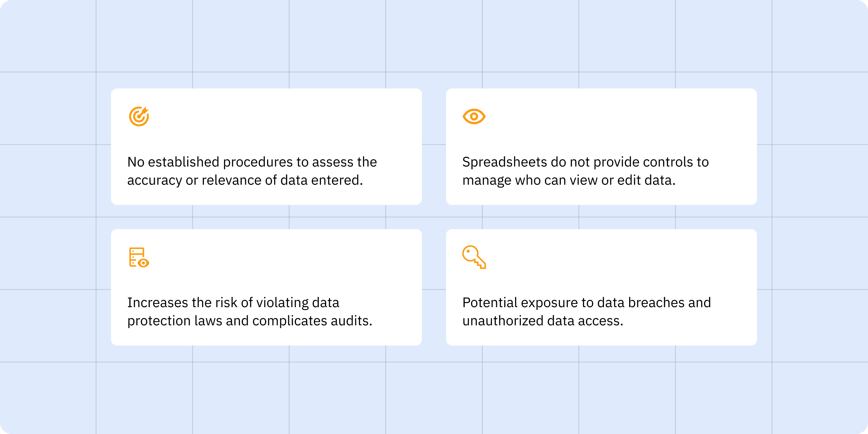Click the line "manage who can view or edit data."
868x434 pixels.
(x=569, y=180)
